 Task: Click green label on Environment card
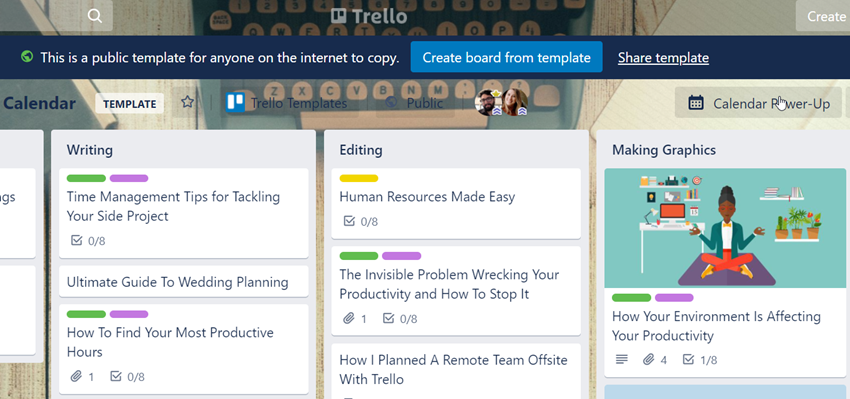[x=632, y=298]
